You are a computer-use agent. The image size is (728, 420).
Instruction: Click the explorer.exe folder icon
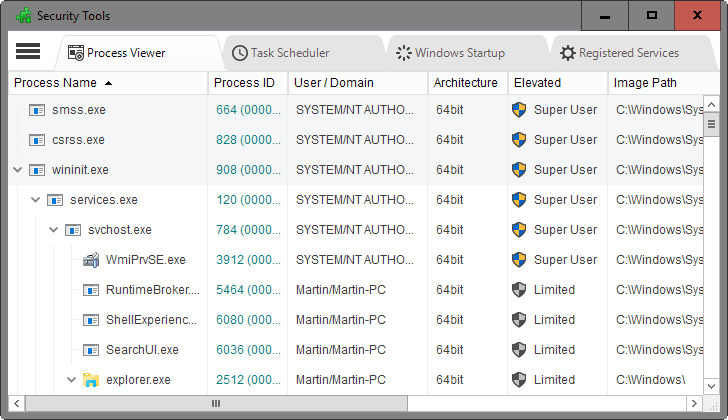tap(91, 380)
